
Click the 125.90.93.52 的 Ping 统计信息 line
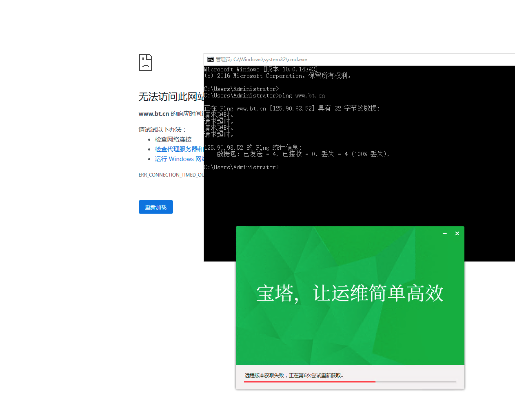click(253, 147)
